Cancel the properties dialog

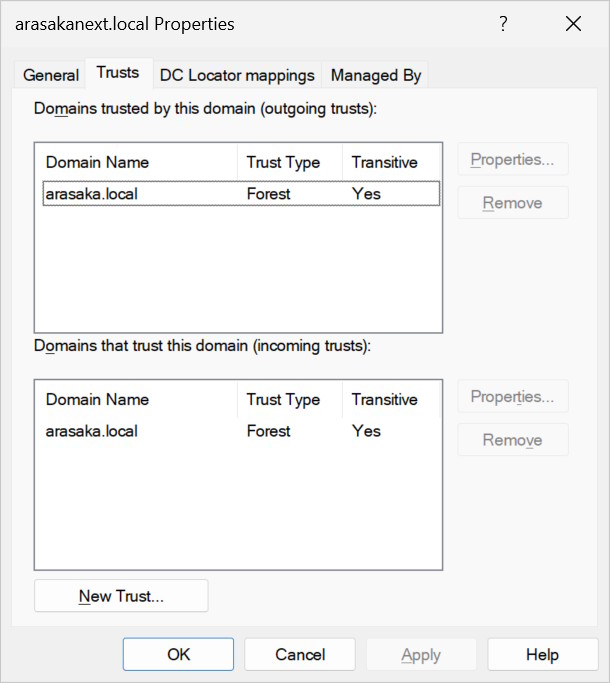click(300, 655)
